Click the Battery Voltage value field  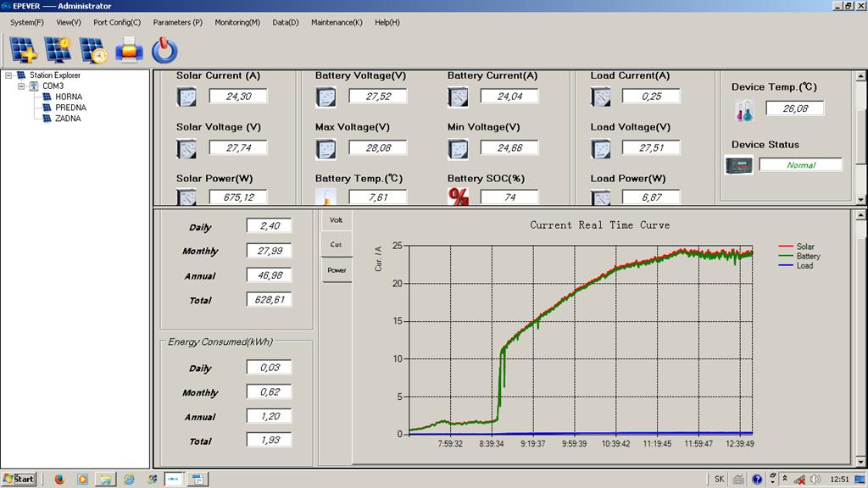pos(378,97)
